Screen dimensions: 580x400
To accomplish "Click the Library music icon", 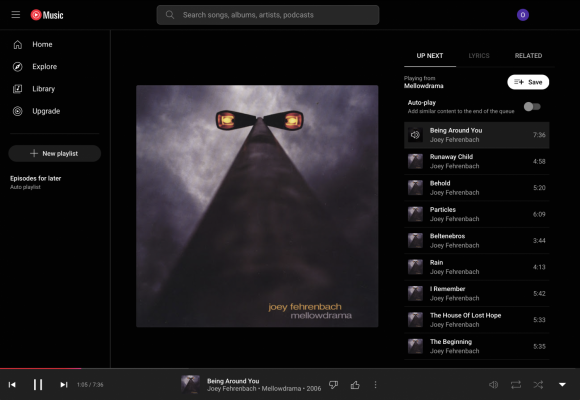I will pos(17,89).
